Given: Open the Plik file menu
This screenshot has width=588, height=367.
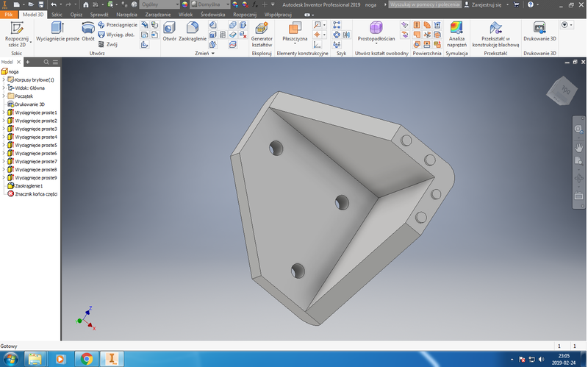Looking at the screenshot, I should point(9,14).
